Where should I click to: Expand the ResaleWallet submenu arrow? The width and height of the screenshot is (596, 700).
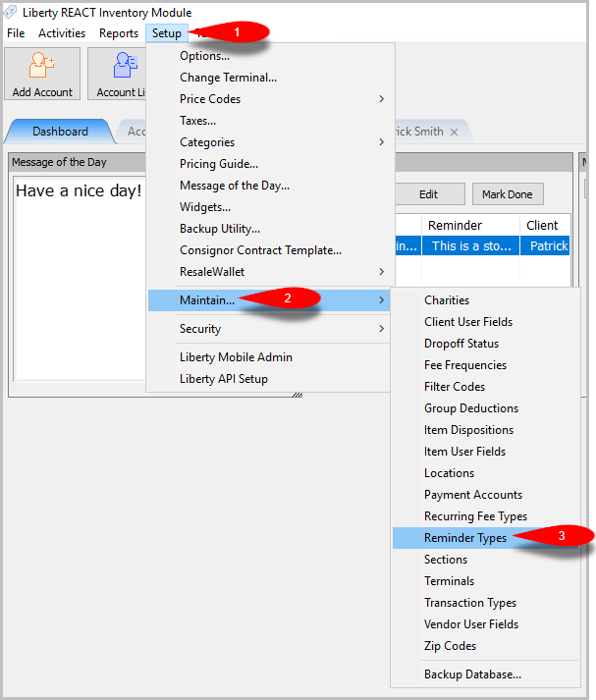click(x=381, y=271)
